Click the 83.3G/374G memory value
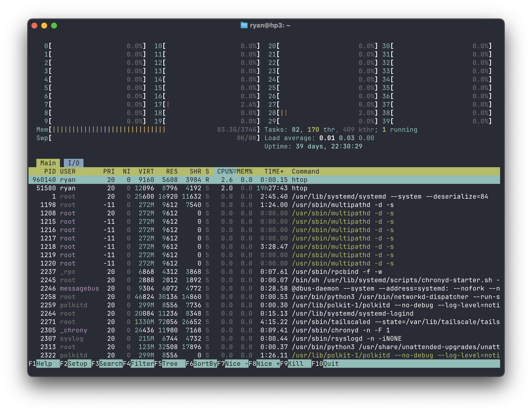The width and height of the screenshot is (532, 413). [237, 130]
